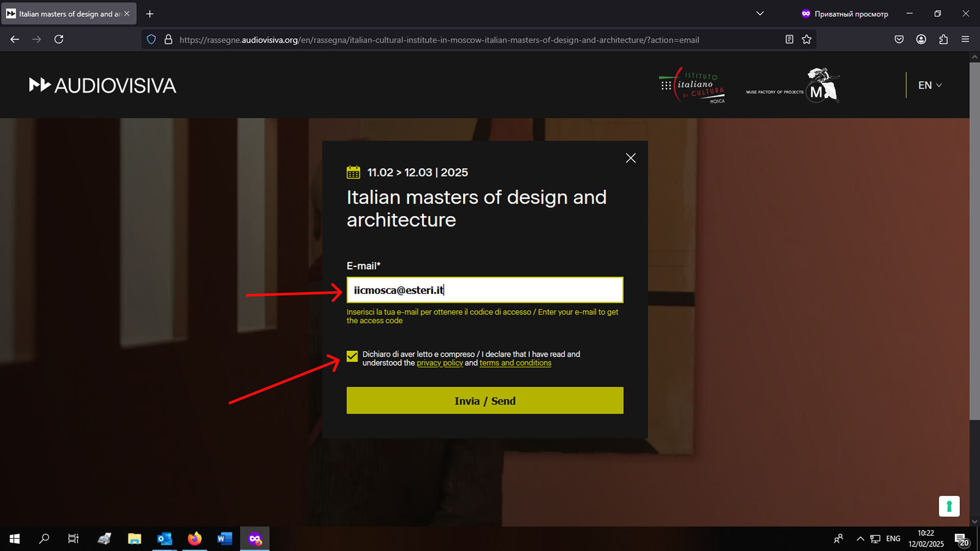The width and height of the screenshot is (980, 551).
Task: Open a new browser tab
Action: coord(150,14)
